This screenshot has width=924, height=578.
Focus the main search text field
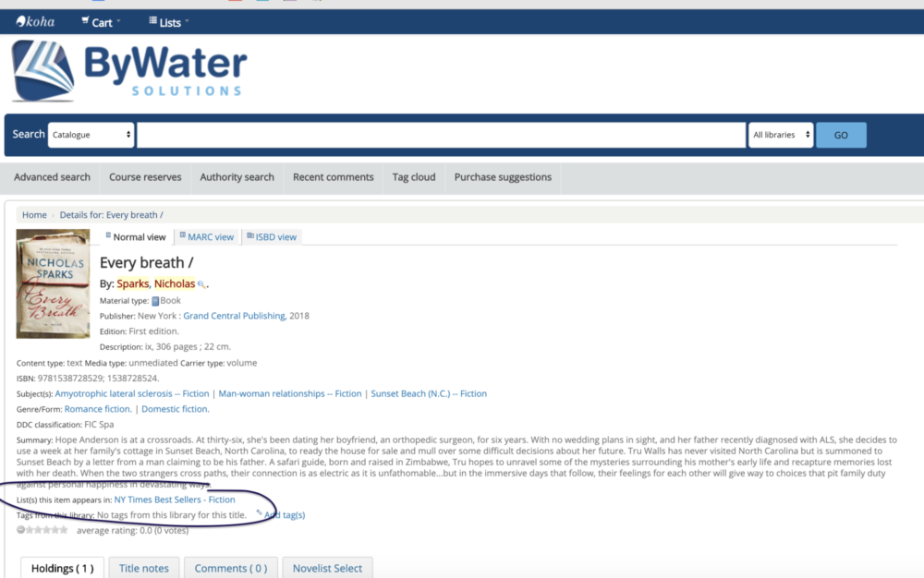click(441, 135)
